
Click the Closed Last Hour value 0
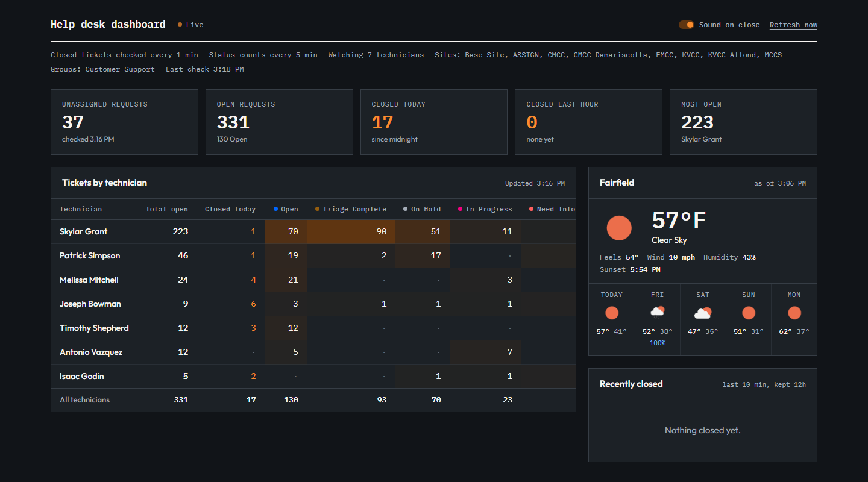pyautogui.click(x=532, y=122)
